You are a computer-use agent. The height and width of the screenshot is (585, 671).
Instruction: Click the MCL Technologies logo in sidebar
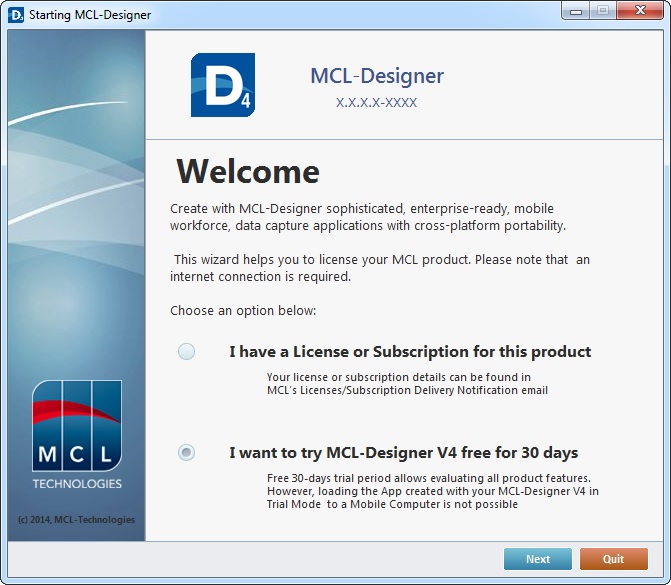[77, 435]
